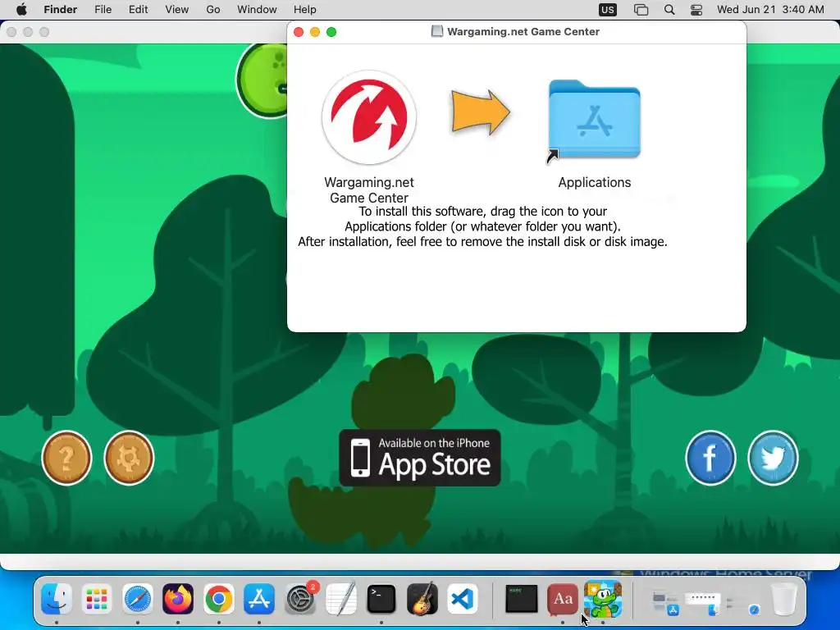Open the File menu
Viewport: 840px width, 630px height.
point(103,10)
